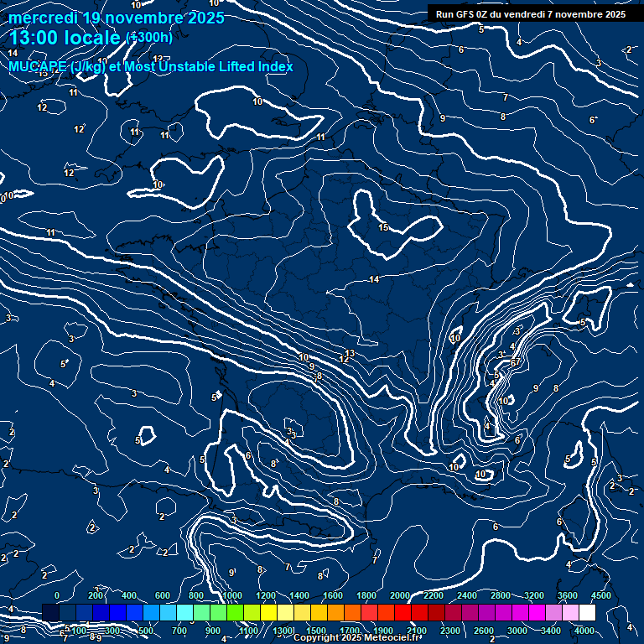The width and height of the screenshot is (644, 644).
Task: Click the '(+300h)' forecast offset text
Action: tap(148, 38)
